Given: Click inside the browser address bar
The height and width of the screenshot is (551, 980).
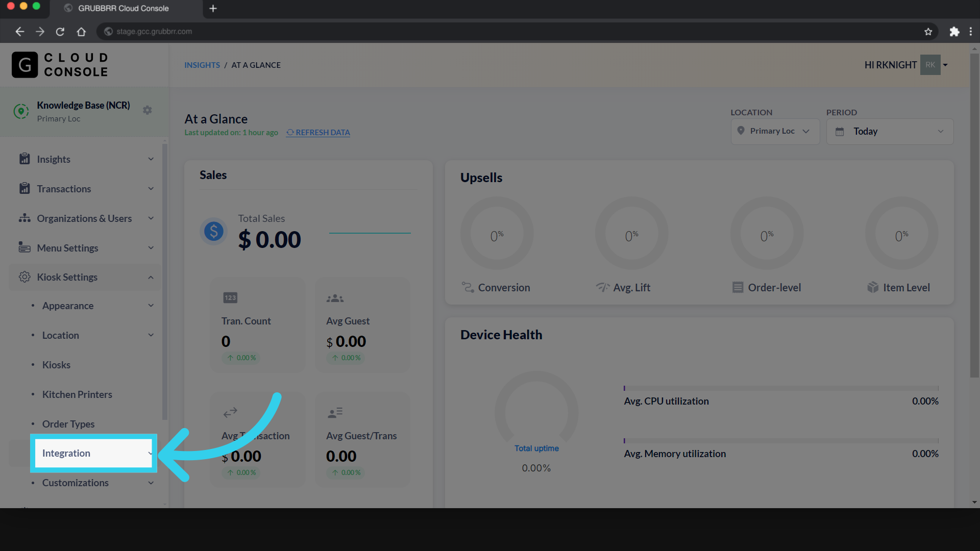Looking at the screenshot, I should [357, 31].
